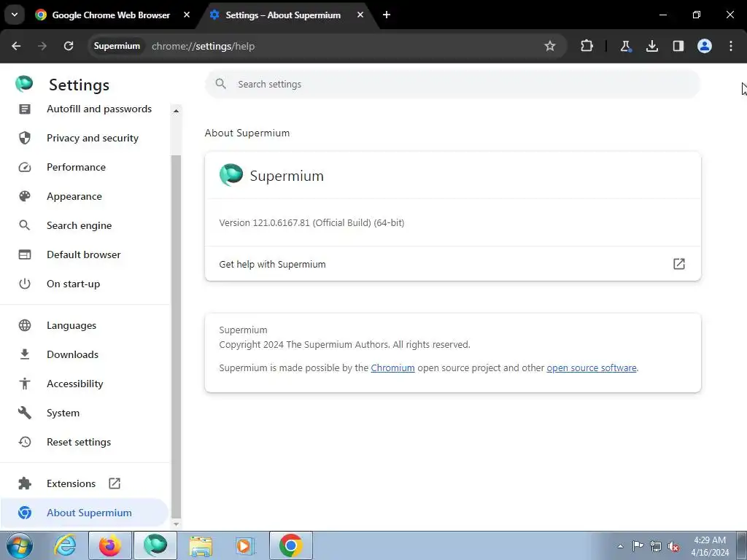Open the open source software link
Screen dimensions: 747x560
click(x=591, y=368)
